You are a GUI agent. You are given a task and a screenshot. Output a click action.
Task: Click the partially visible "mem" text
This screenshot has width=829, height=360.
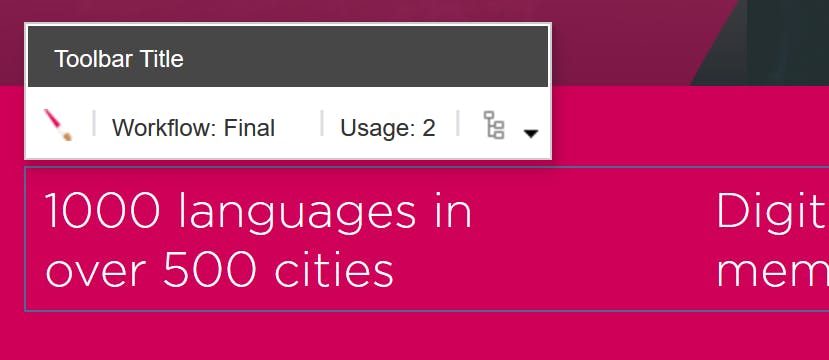pos(772,271)
